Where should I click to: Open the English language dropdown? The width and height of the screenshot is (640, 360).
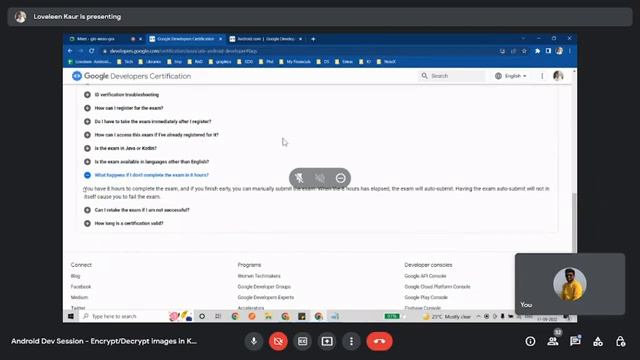(511, 76)
